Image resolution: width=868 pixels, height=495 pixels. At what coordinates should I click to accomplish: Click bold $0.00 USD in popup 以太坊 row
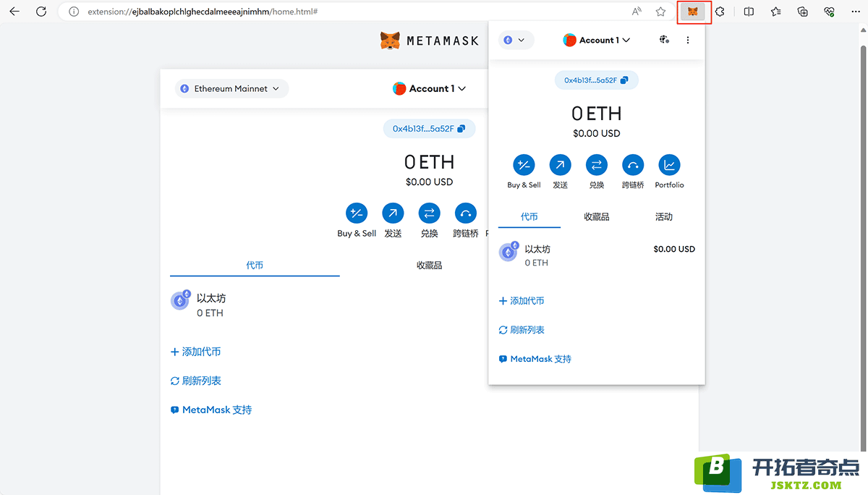674,249
